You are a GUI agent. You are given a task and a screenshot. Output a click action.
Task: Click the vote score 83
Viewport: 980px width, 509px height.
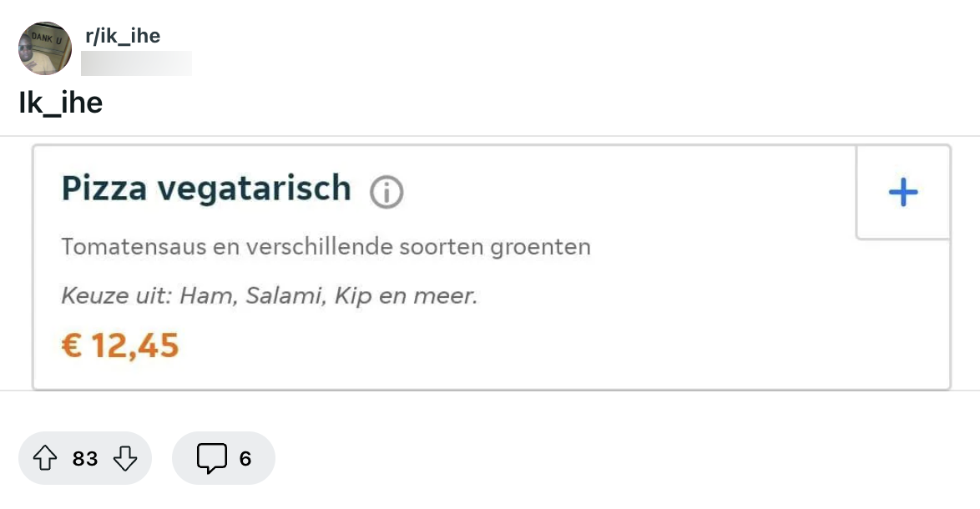click(85, 458)
